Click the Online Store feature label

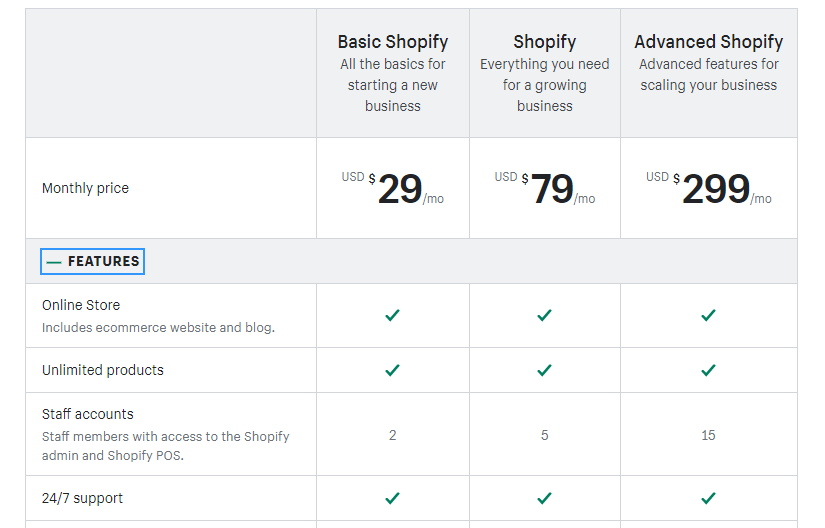pyautogui.click(x=81, y=305)
